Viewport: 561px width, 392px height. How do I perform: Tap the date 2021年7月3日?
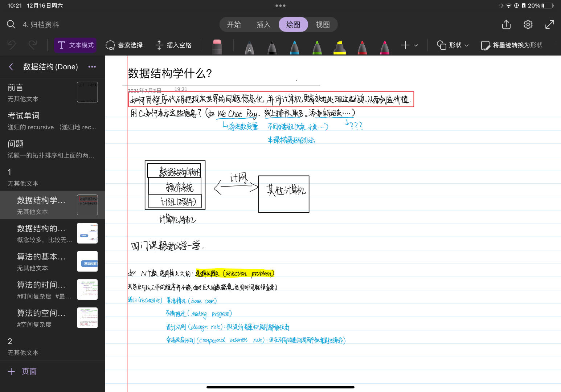coord(144,90)
